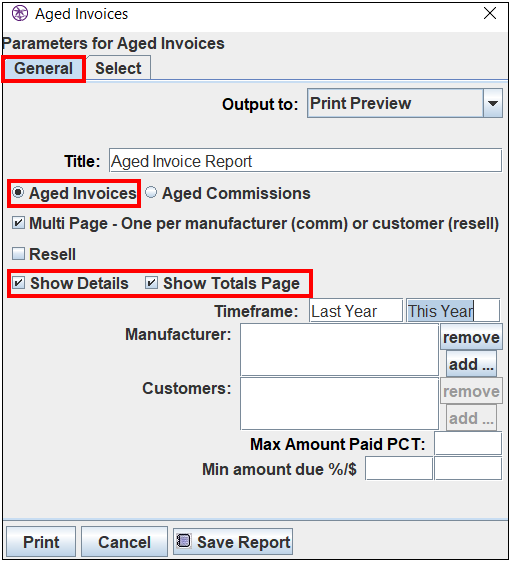Image resolution: width=512 pixels, height=564 pixels.
Task: Click the Cancel button
Action: click(124, 542)
